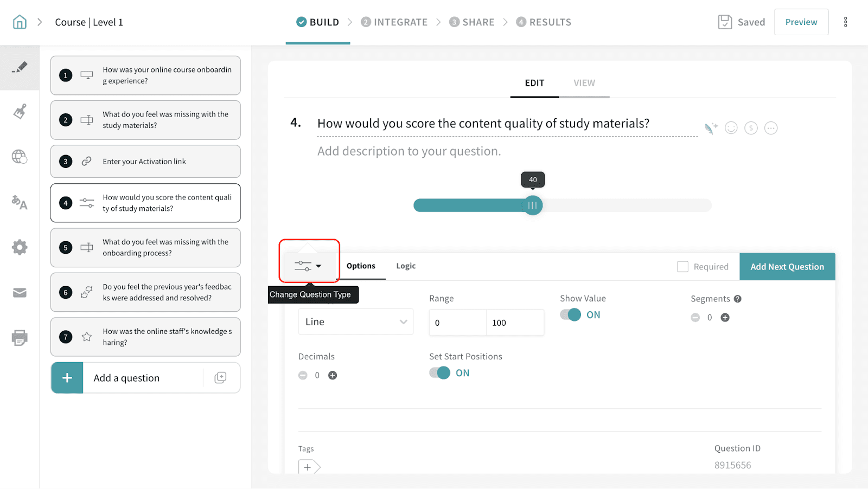Open the globe language sidebar icon
This screenshot has width=868, height=489.
[20, 157]
